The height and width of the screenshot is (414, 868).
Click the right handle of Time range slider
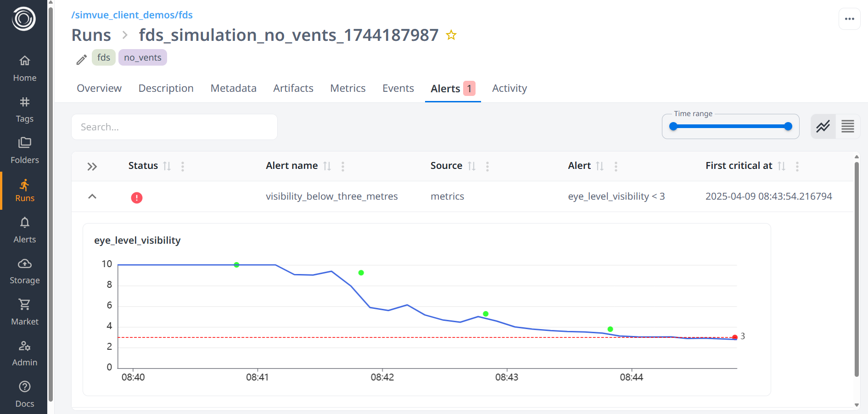click(788, 126)
